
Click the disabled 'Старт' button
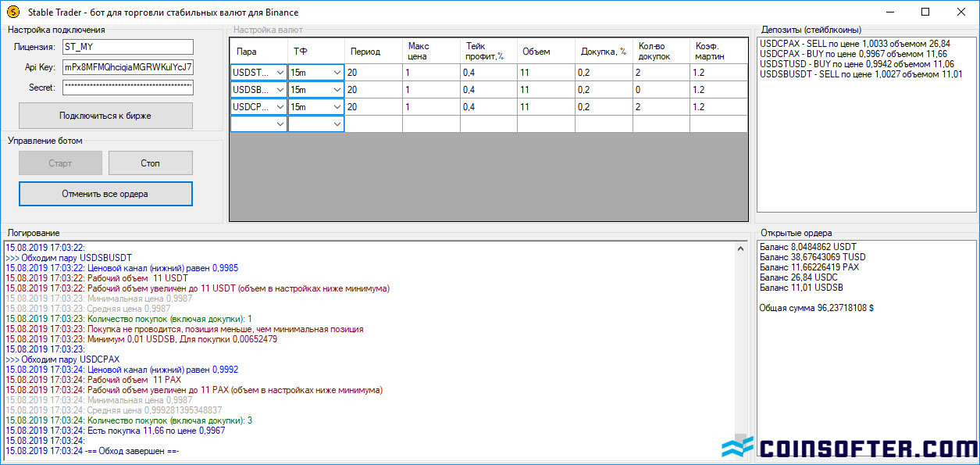pos(60,163)
